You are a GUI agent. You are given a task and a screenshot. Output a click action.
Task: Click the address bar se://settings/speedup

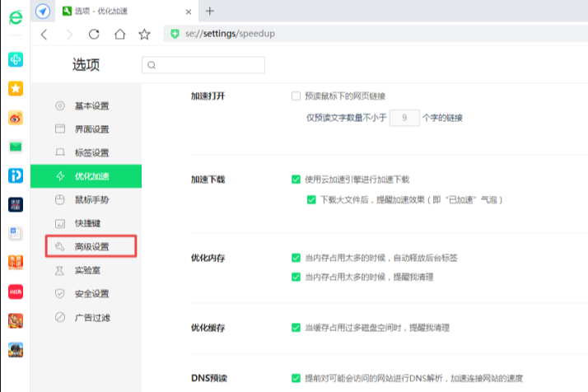point(375,34)
